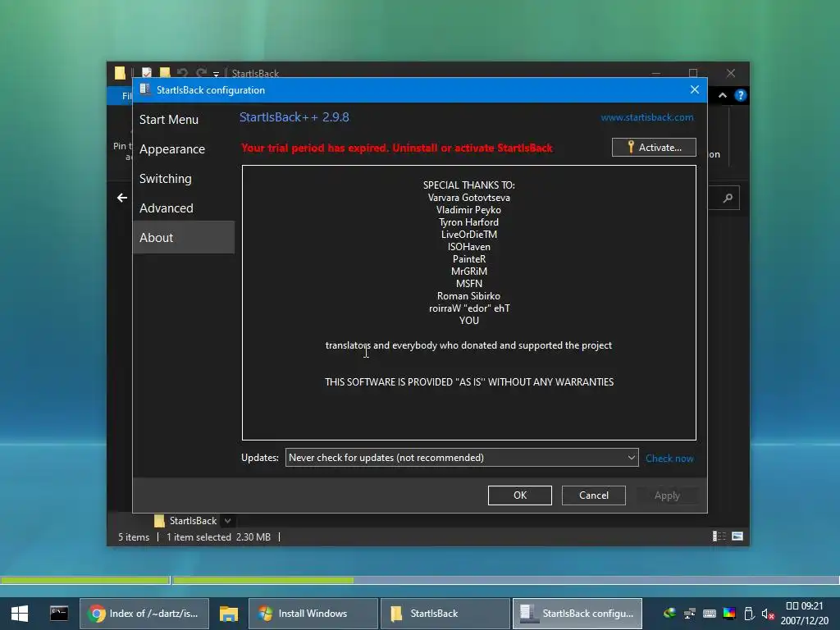Click the credits text box area
840x630 pixels.
tap(468, 303)
